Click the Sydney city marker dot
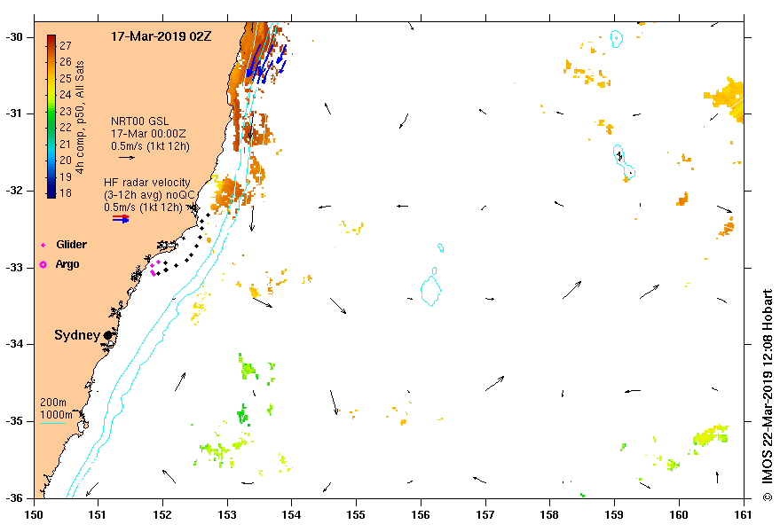780x532 pixels. (107, 335)
